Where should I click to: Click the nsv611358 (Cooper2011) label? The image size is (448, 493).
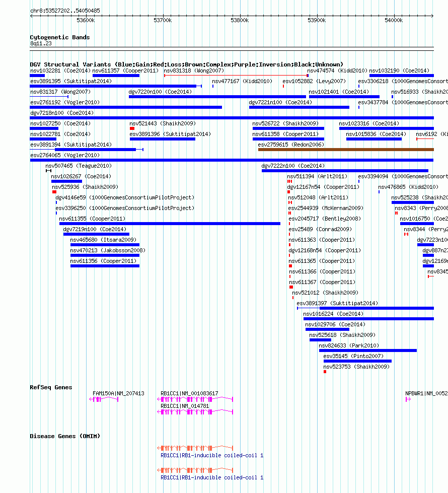pos(285,134)
